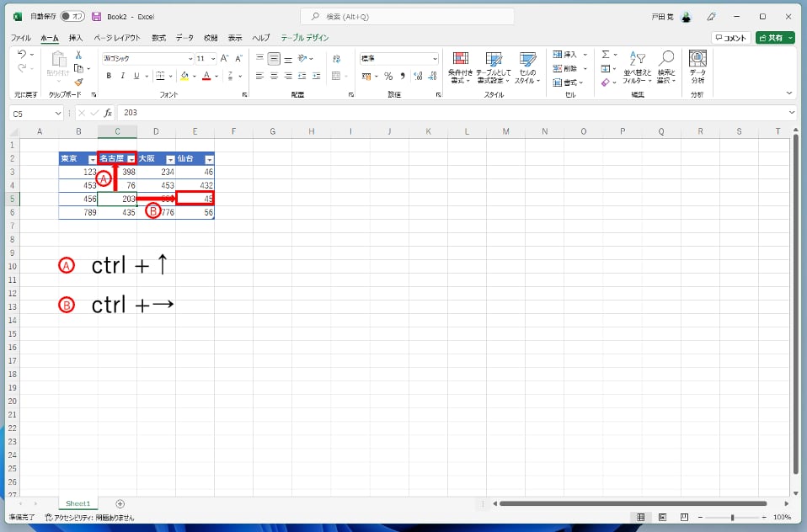Select middle vertical alignment icon
This screenshot has height=532, width=807.
click(275, 59)
